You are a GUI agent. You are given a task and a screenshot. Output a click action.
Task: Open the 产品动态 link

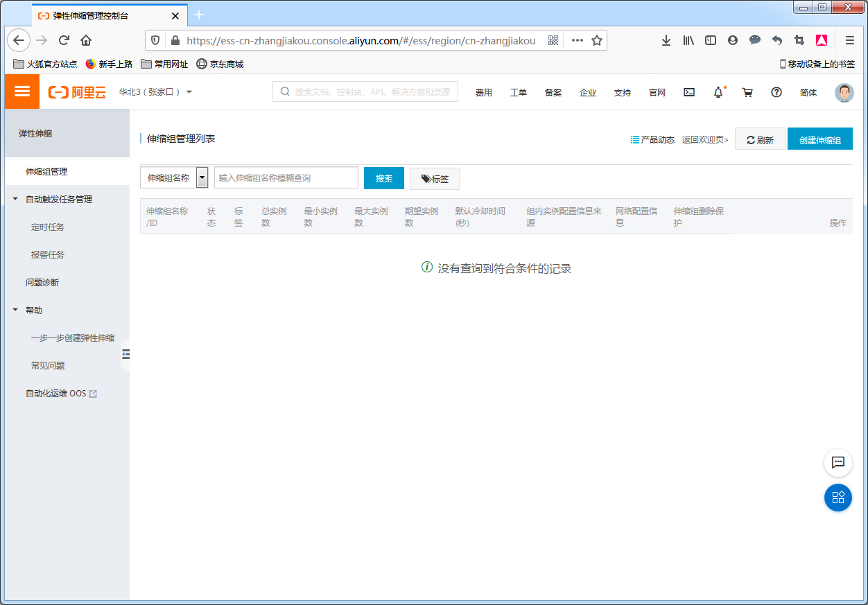pos(652,139)
